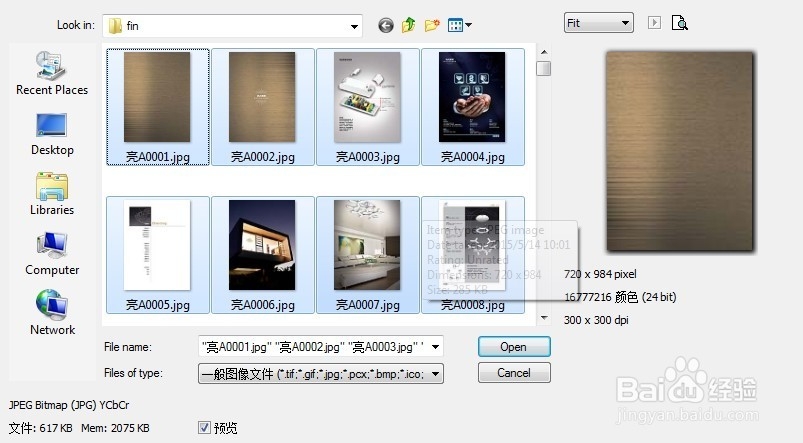
Task: Toggle the 预览 preview checkbox
Action: (x=204, y=428)
